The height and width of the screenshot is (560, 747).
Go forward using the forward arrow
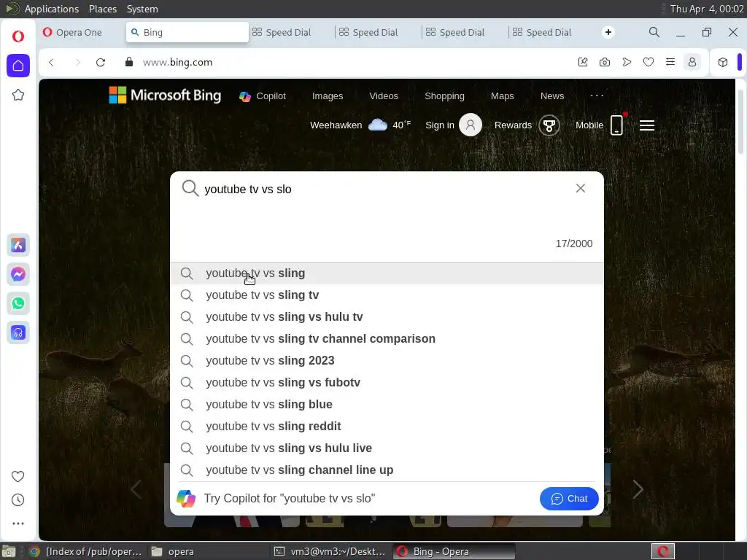pos(77,63)
